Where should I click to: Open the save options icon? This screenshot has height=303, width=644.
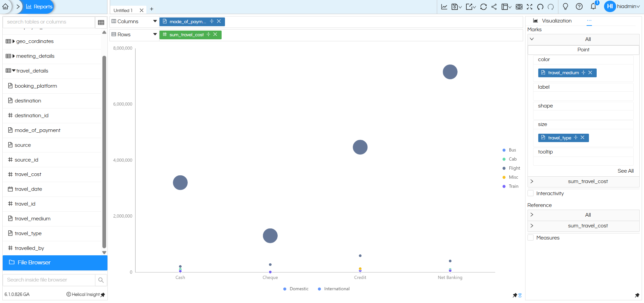[x=456, y=7]
